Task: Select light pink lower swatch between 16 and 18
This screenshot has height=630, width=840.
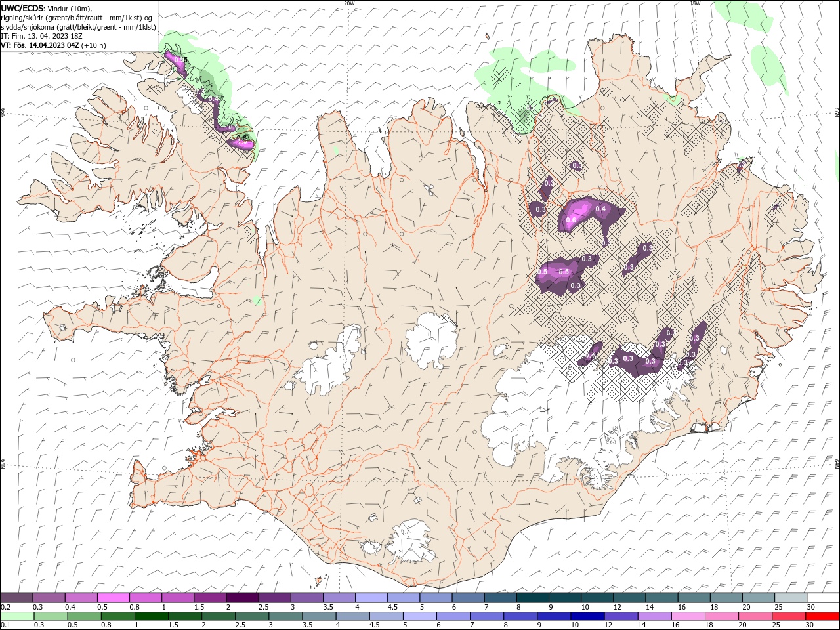Action: 688,616
